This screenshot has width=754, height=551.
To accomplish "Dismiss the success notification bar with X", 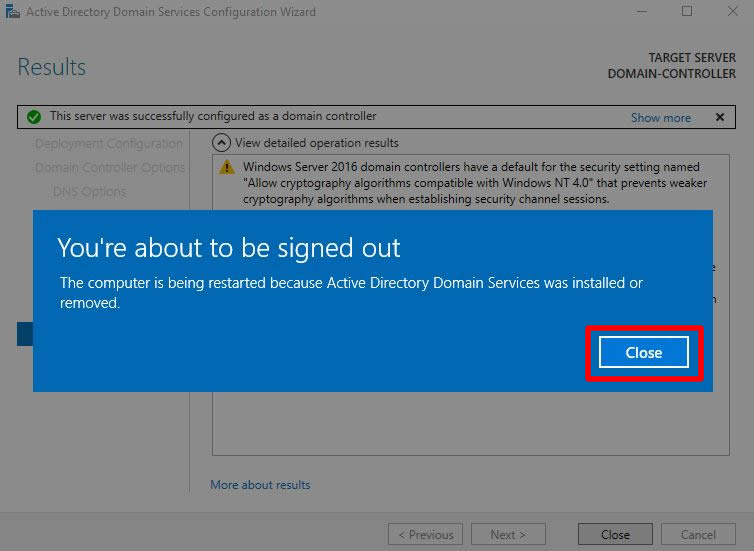I will [719, 117].
